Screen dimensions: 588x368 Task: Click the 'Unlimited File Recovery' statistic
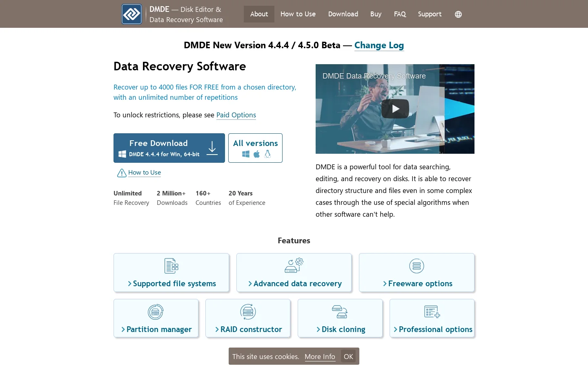(131, 198)
